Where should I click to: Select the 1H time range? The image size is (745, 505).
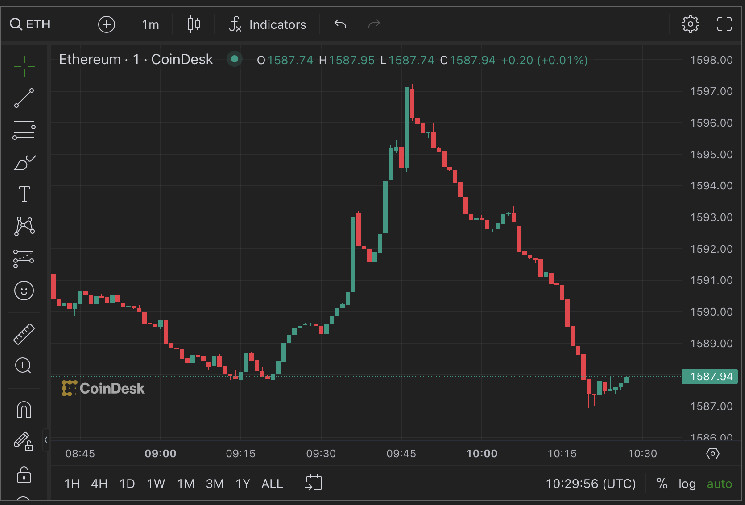[x=72, y=484]
